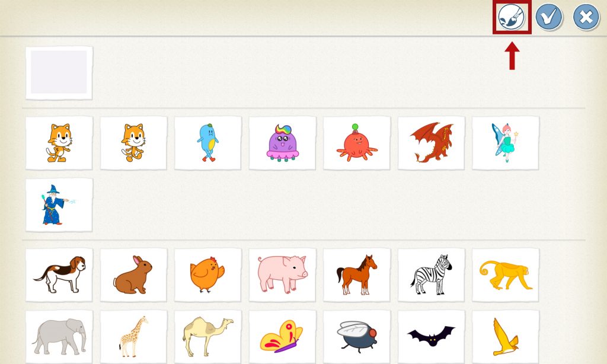Image resolution: width=607 pixels, height=364 pixels.
Task: Choose the beagle dog character
Action: 59,275
